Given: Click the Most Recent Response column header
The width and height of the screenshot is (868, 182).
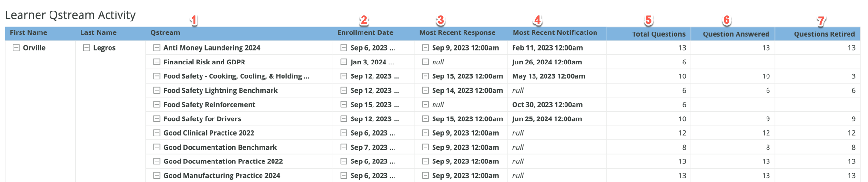Looking at the screenshot, I should [457, 32].
